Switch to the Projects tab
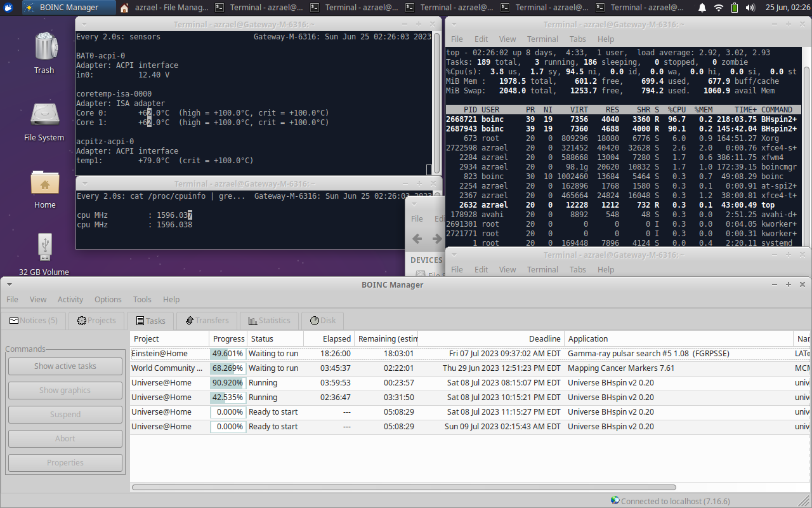The width and height of the screenshot is (812, 508). point(96,321)
